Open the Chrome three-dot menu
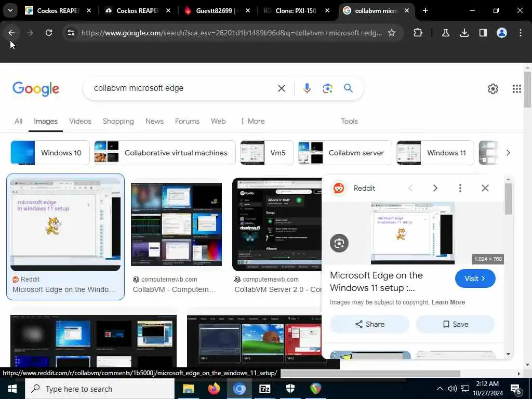Screen dimensions: 532x399 pyautogui.click(x=520, y=33)
